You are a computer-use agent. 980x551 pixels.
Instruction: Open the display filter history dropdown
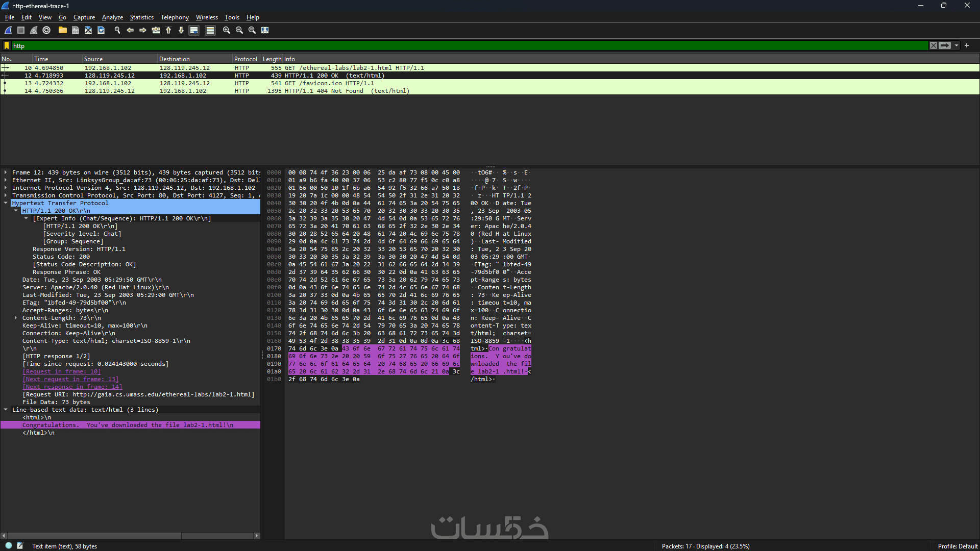pos(957,46)
